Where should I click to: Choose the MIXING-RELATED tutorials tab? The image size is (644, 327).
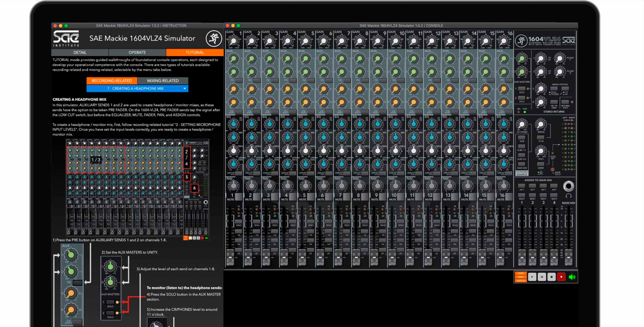click(163, 81)
